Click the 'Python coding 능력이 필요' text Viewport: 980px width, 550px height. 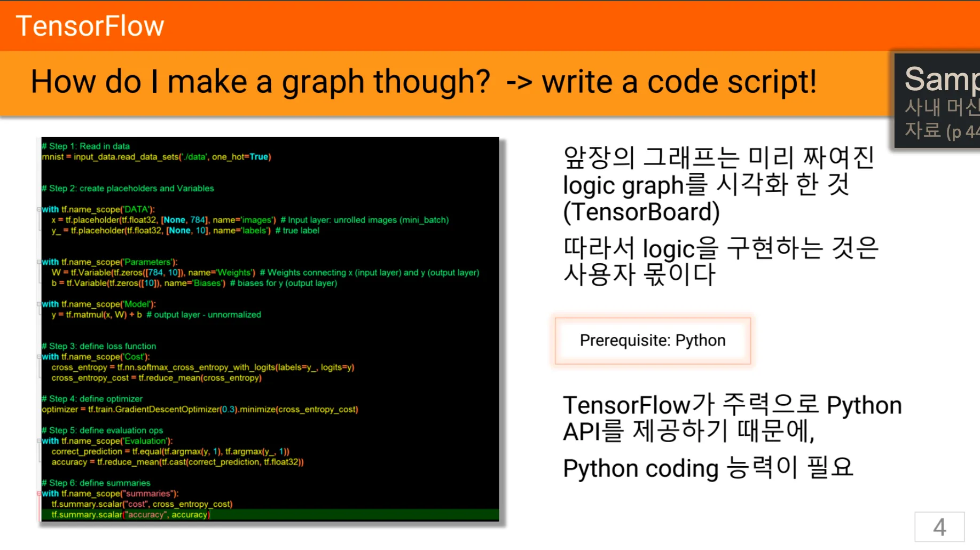708,468
